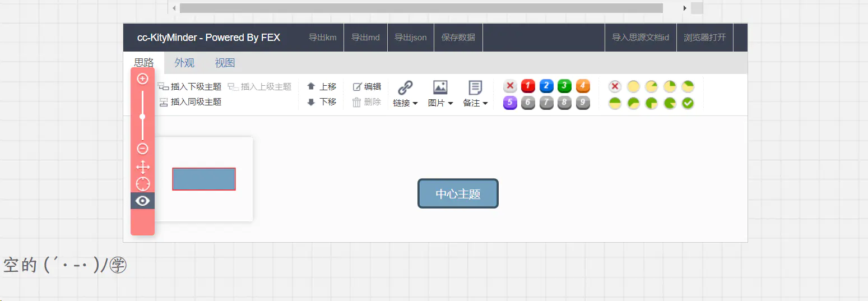
Task: Click the note document icon
Action: (x=475, y=87)
